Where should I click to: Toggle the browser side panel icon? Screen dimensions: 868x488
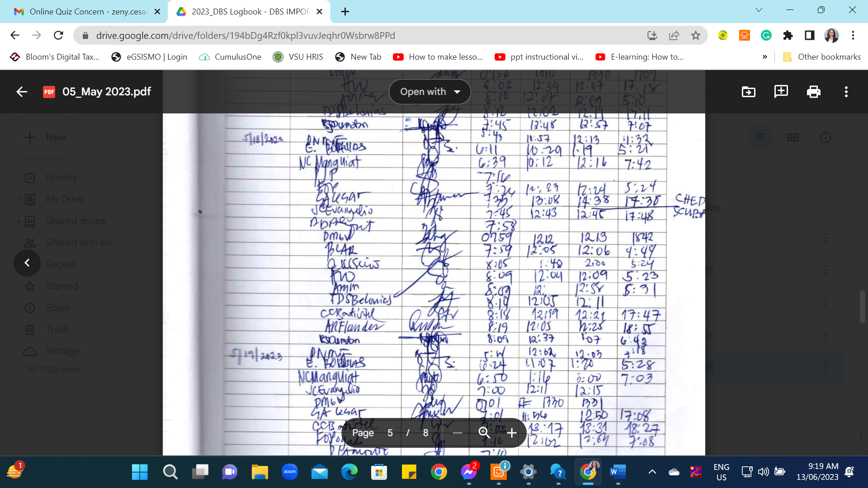point(809,35)
